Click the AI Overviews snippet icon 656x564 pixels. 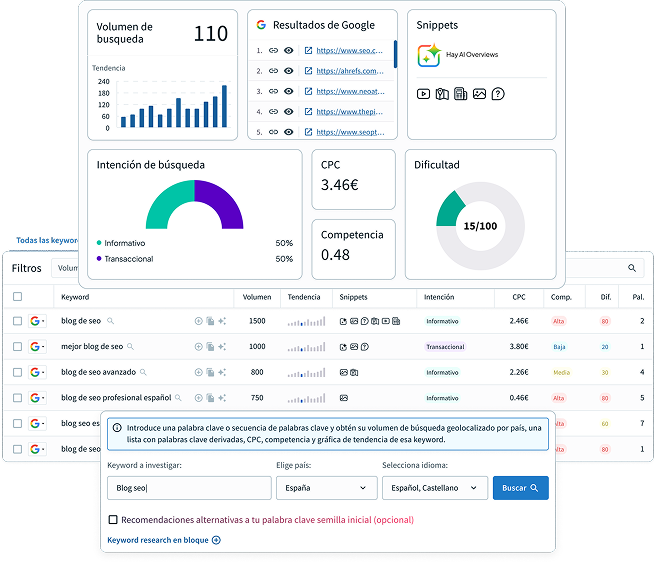coord(429,55)
